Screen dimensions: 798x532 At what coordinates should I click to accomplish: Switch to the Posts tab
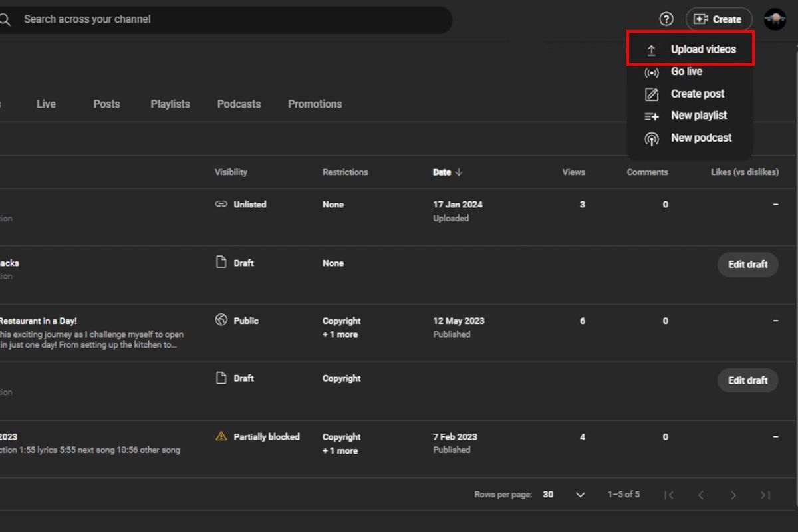coord(106,104)
